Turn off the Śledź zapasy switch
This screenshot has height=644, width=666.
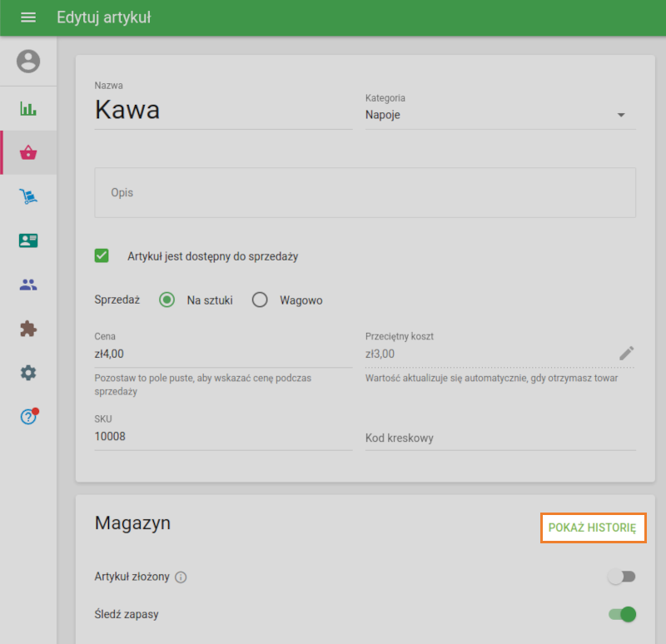pyautogui.click(x=622, y=615)
